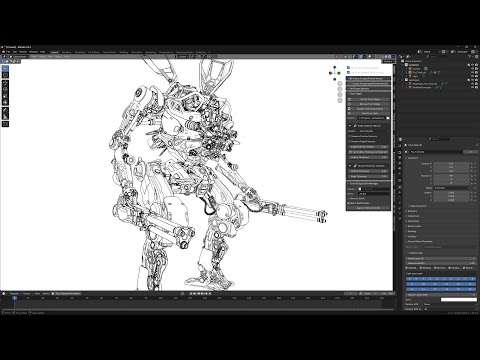480x360 pixels.
Task: Open Tool properties tab
Action: [x=400, y=145]
